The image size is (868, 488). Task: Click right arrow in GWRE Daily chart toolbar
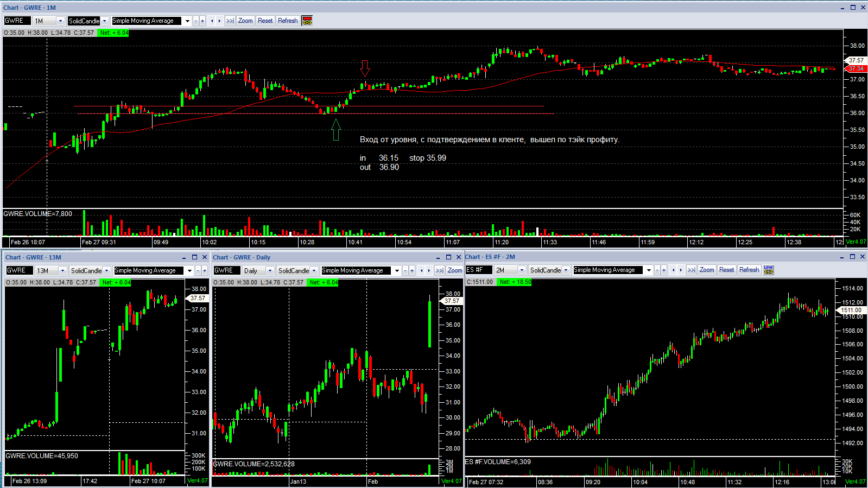429,270
